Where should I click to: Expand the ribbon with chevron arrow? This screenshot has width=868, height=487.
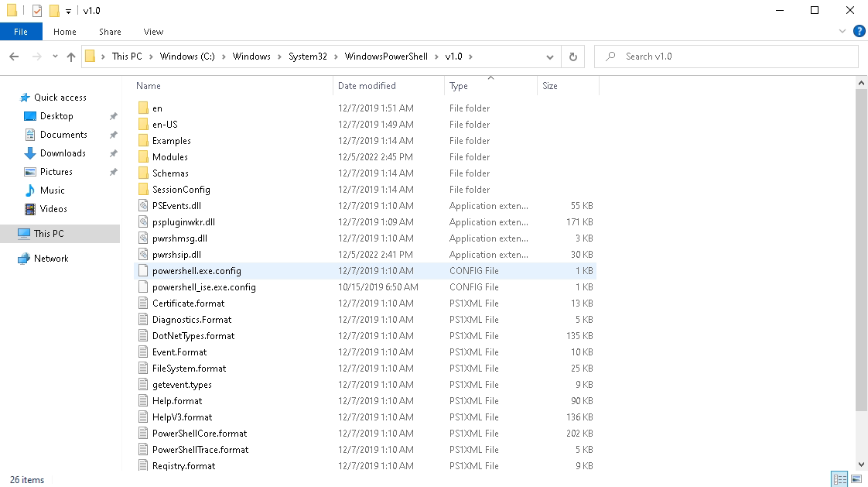843,32
